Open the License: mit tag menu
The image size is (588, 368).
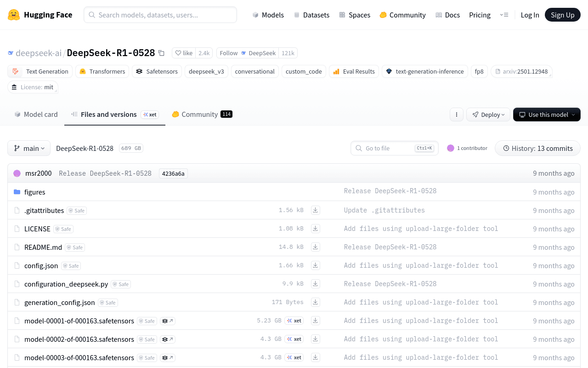pyautogui.click(x=33, y=87)
